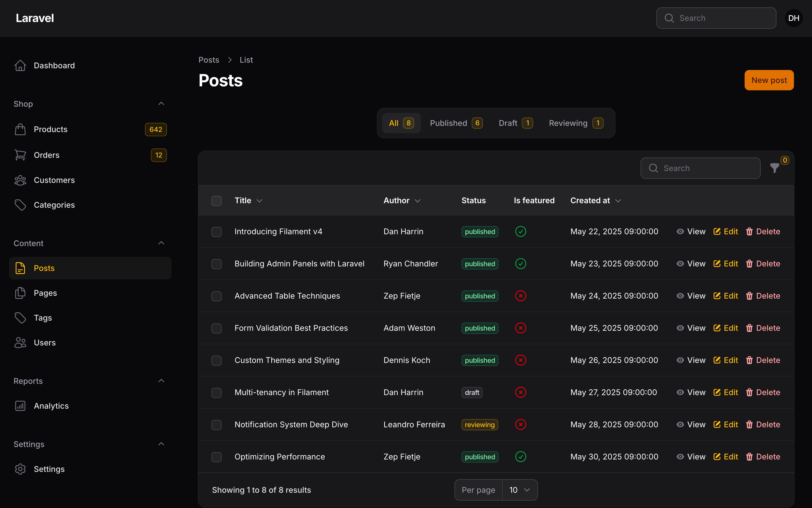Check the Optimizing Performance row checkbox

click(x=216, y=457)
